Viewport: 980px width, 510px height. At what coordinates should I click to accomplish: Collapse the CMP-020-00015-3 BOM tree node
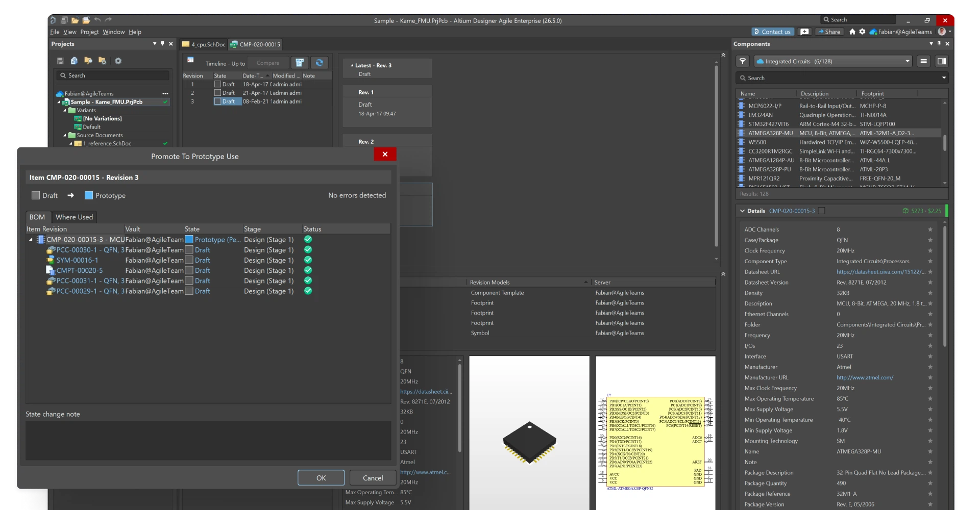coord(31,240)
